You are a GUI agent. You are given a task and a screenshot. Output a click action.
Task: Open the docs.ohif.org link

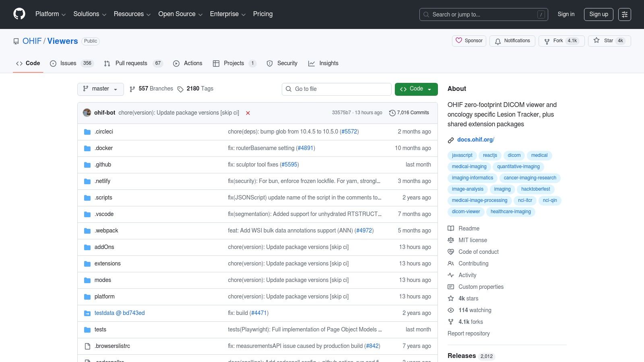coord(475,140)
